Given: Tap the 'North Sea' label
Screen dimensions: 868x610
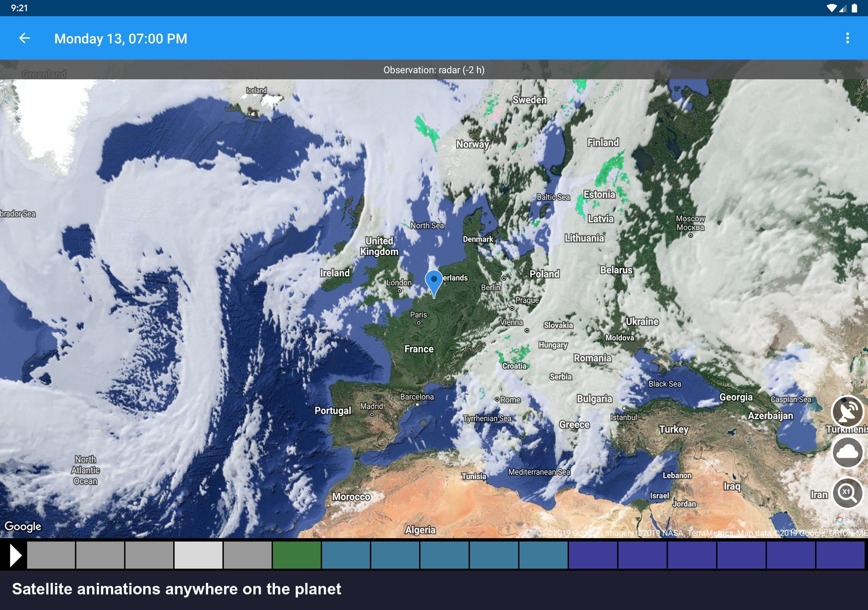Looking at the screenshot, I should [x=427, y=226].
